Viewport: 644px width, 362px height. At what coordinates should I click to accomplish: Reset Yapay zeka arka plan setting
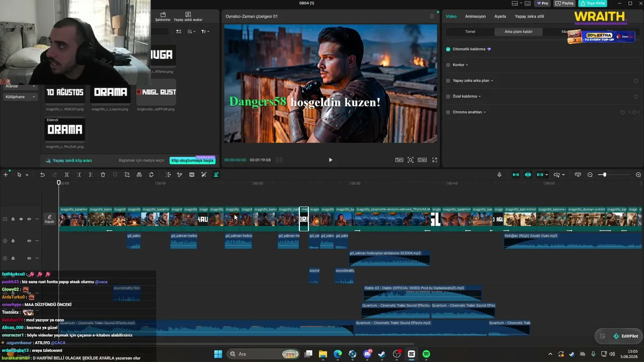coord(636,80)
